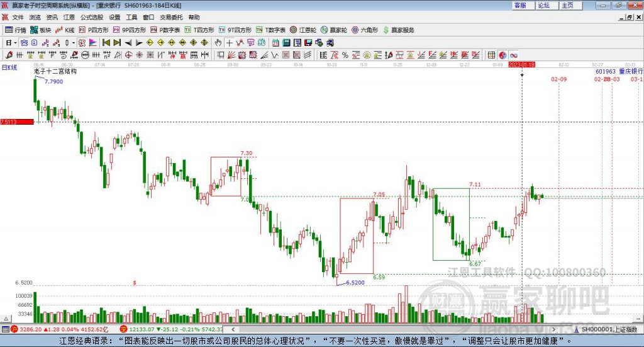Open the 9P四方形 square tool
Viewport: 644px width, 347px height.
[130, 30]
